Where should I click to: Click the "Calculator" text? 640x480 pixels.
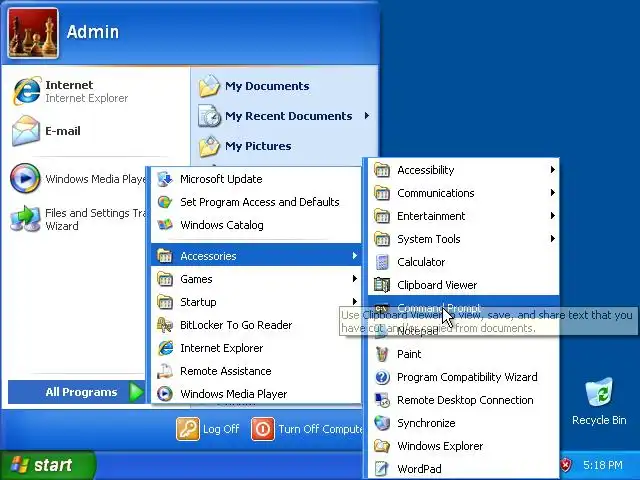click(421, 262)
